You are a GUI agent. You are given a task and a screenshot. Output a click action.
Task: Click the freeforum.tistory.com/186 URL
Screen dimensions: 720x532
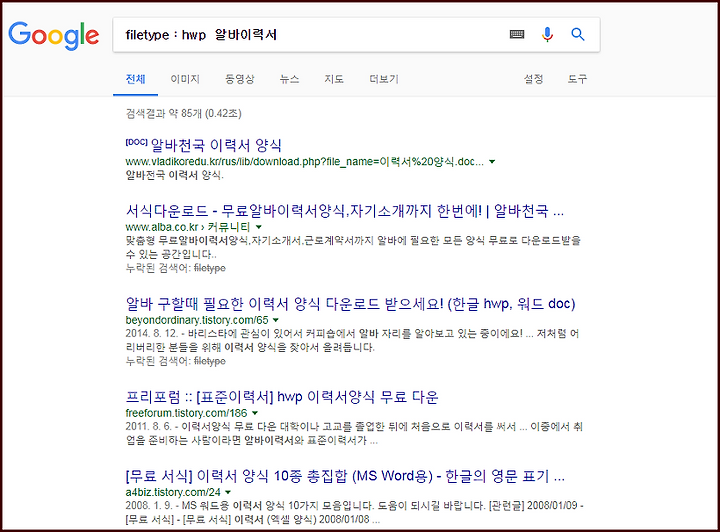click(x=186, y=413)
